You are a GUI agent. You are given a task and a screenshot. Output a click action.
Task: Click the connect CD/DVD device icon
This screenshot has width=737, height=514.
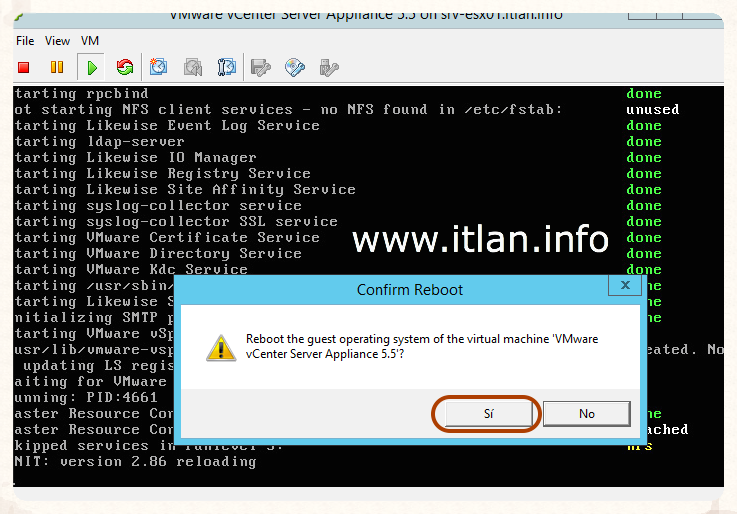[295, 68]
